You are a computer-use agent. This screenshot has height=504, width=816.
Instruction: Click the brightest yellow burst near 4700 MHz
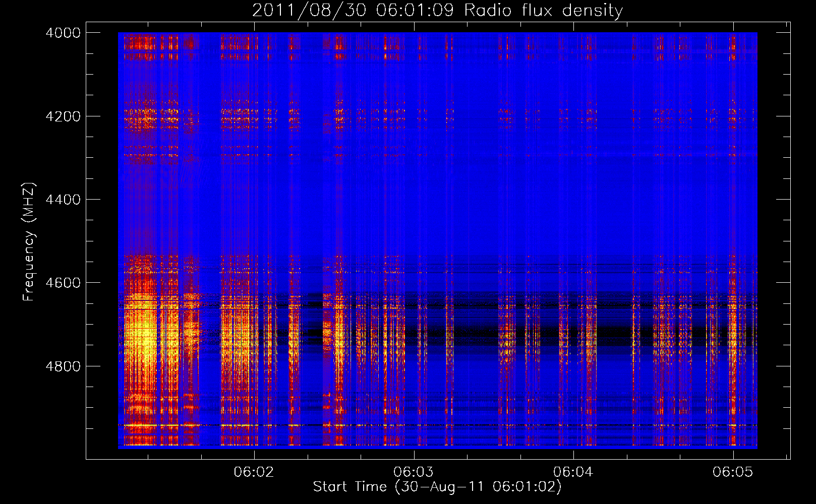[143, 338]
